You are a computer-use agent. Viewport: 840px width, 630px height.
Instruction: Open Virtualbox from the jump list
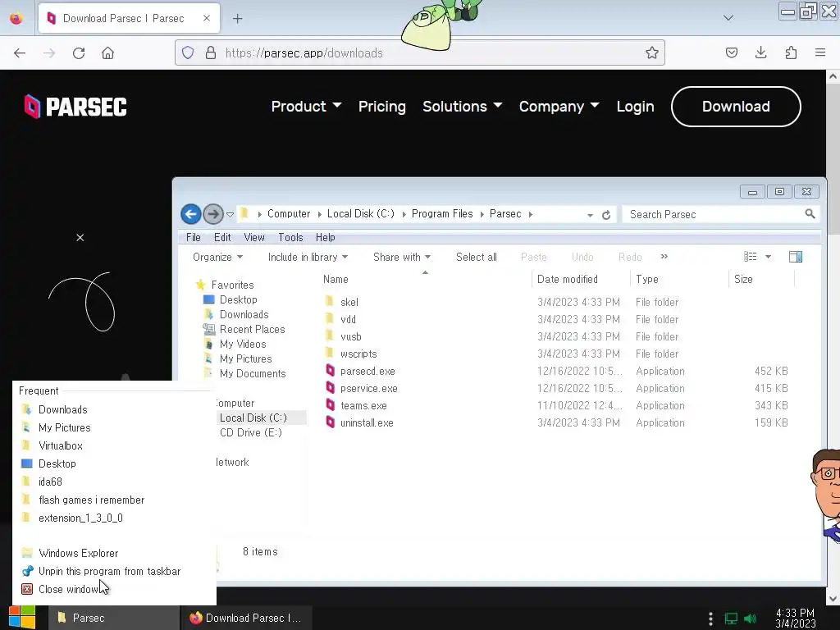[x=60, y=445]
